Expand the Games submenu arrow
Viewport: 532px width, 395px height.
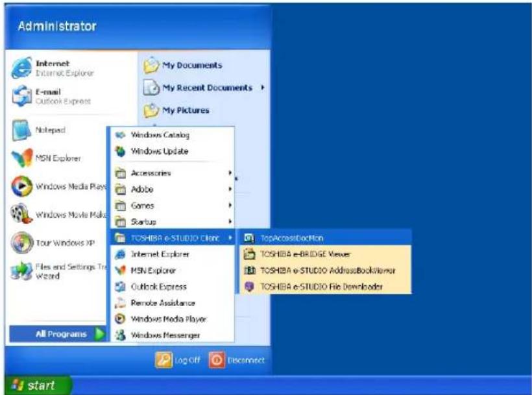230,206
